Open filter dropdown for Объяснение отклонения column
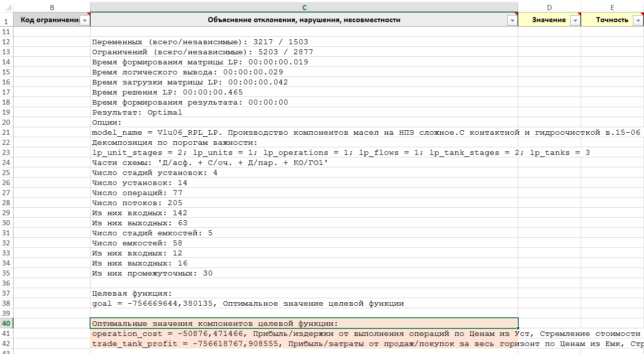 [512, 20]
